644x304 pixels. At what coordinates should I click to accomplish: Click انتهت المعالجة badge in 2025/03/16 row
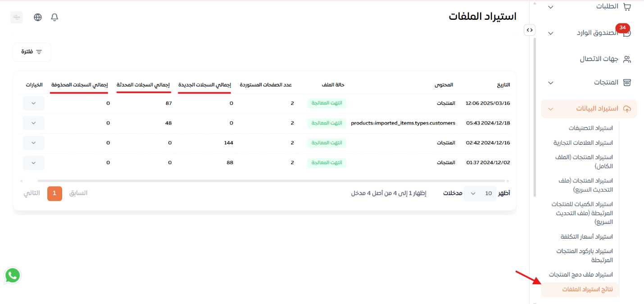(x=327, y=103)
